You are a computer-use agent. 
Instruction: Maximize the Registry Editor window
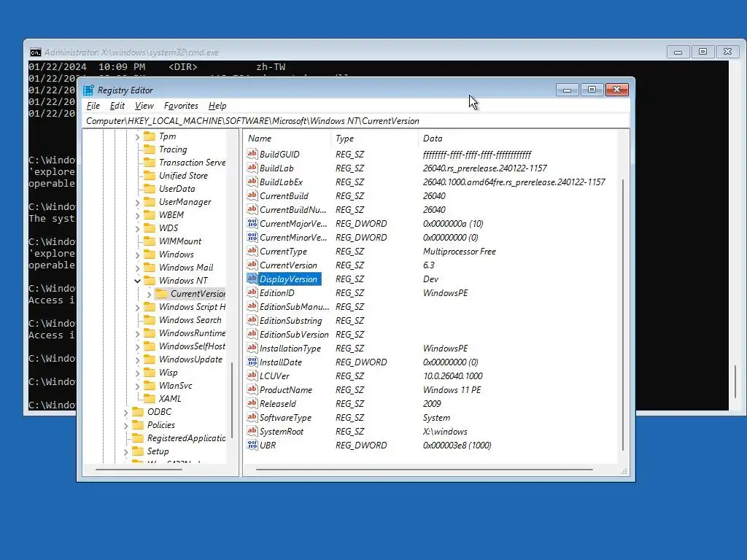point(592,90)
